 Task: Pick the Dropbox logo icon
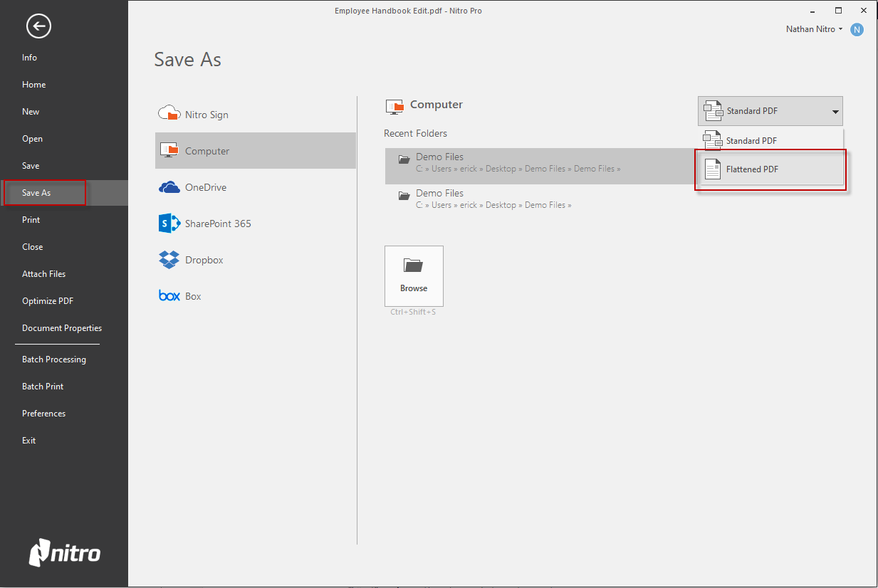[x=169, y=260]
